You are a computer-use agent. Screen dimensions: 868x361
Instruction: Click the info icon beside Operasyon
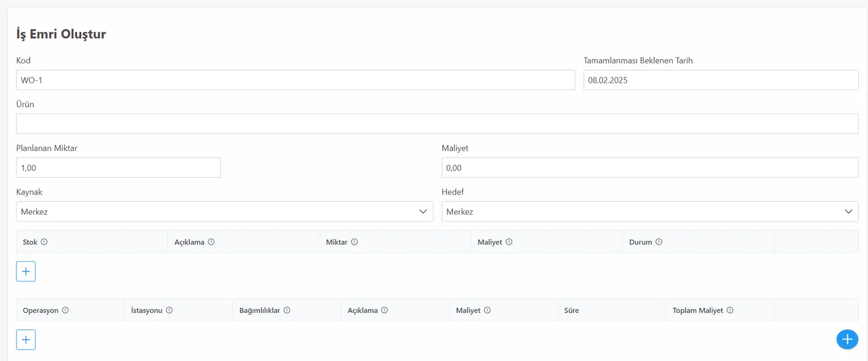coord(65,311)
